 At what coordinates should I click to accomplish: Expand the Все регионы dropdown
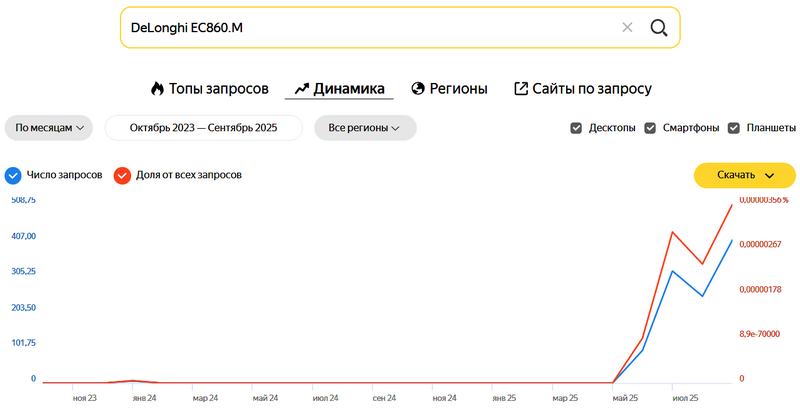[365, 128]
